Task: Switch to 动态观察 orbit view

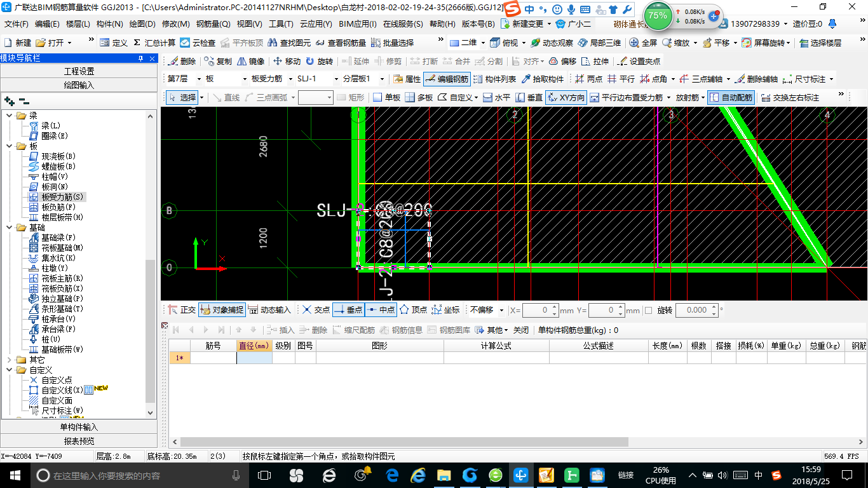Action: point(552,43)
